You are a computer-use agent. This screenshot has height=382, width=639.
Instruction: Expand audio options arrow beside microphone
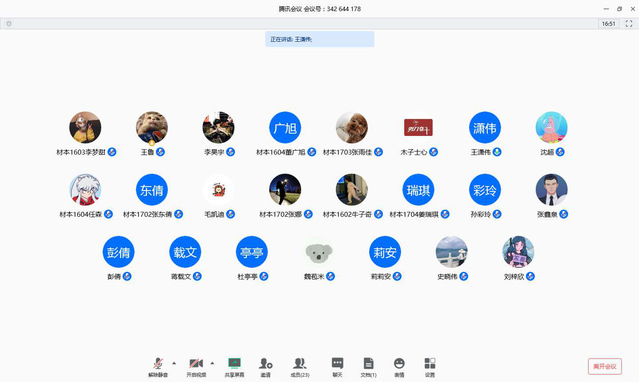[x=174, y=363]
